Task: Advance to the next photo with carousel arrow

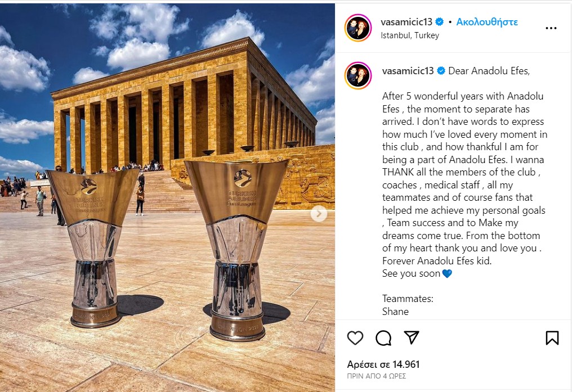Action: click(319, 214)
